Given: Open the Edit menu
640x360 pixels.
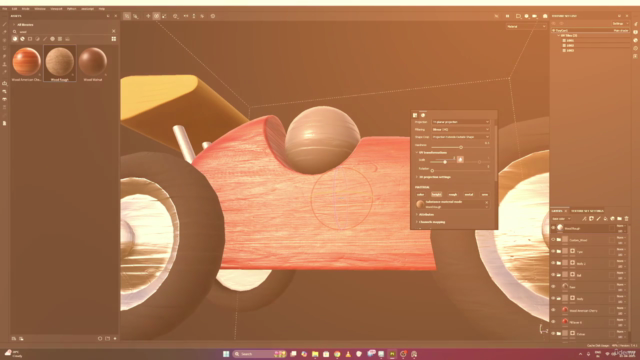Looking at the screenshot, I should click(14, 9).
